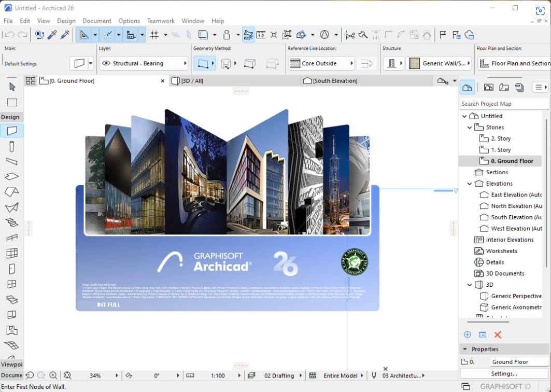Viewport: 551px width, 392px height.
Task: Select the Stair tool
Action: [x=11, y=222]
